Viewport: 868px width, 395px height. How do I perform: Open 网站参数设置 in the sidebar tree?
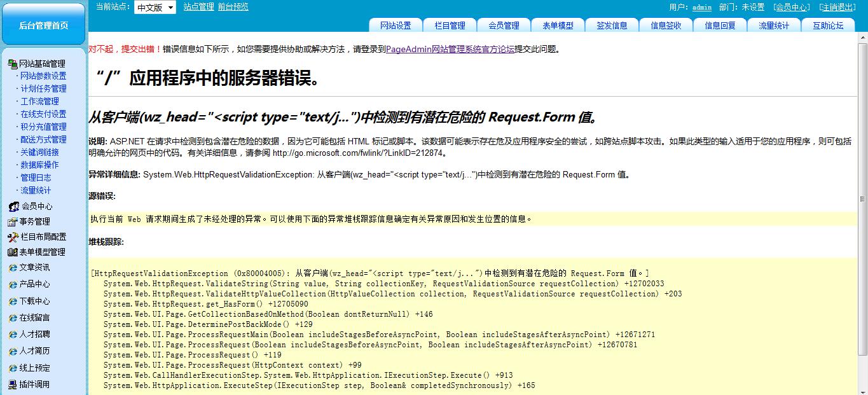pos(43,76)
